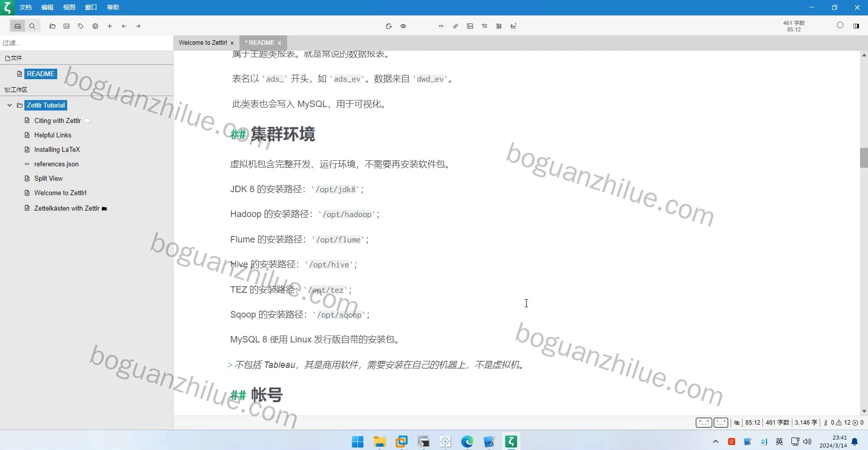The height and width of the screenshot is (450, 868).
Task: Toggle typewriter mode in status bar
Action: point(737,423)
